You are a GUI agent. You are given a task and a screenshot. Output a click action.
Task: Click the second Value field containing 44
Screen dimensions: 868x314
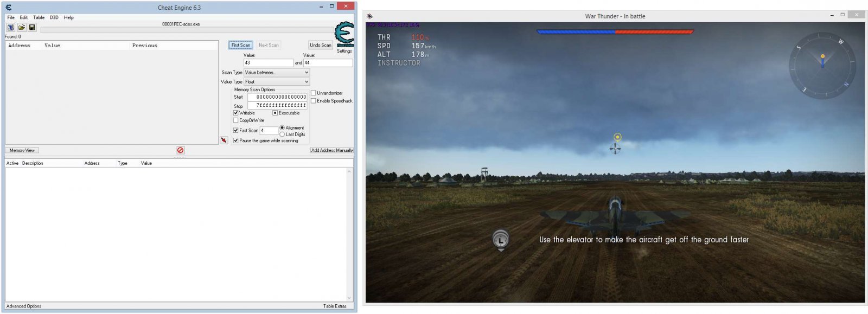tap(328, 63)
